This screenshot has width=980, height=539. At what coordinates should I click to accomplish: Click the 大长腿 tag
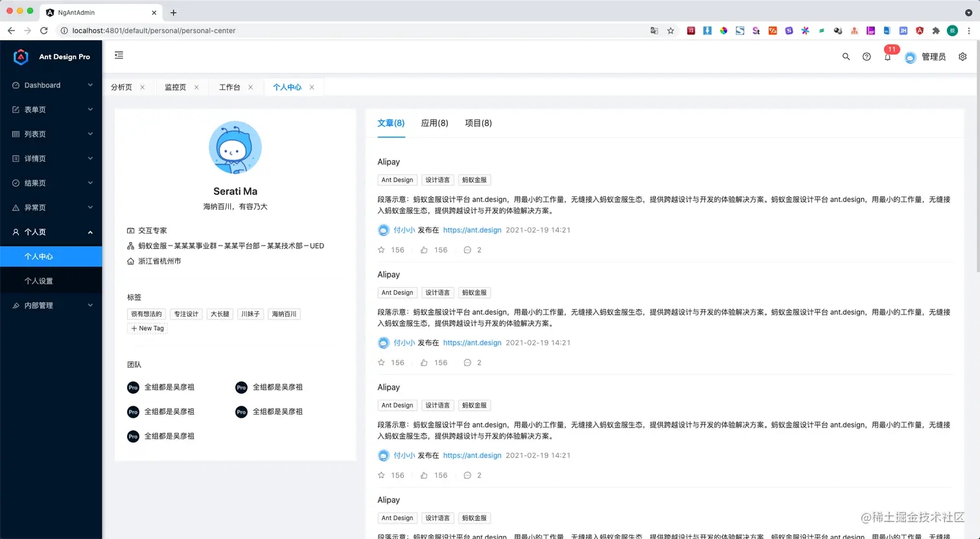220,314
